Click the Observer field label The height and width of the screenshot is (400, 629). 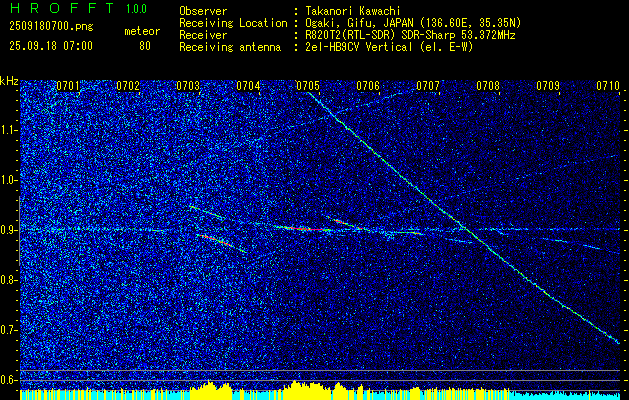[x=203, y=11]
